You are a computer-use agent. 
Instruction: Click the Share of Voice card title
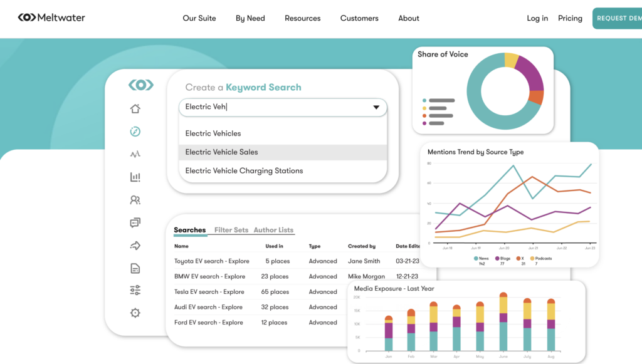coord(443,55)
